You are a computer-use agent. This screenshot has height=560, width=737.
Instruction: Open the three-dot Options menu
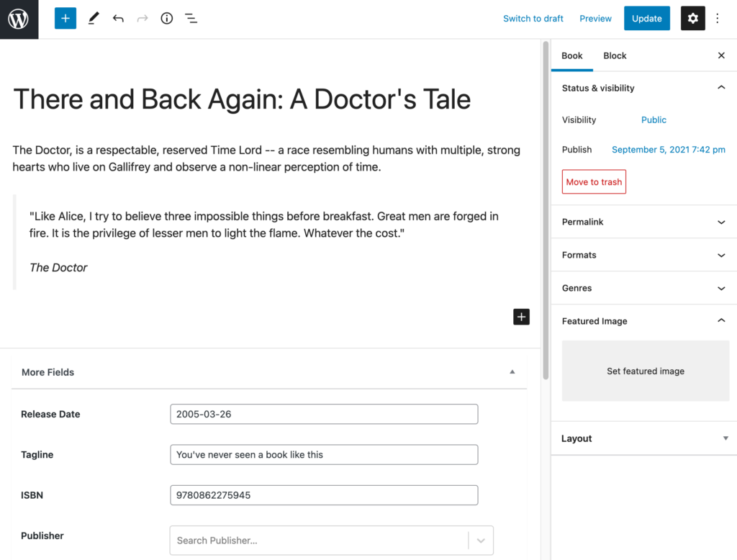coord(718,19)
